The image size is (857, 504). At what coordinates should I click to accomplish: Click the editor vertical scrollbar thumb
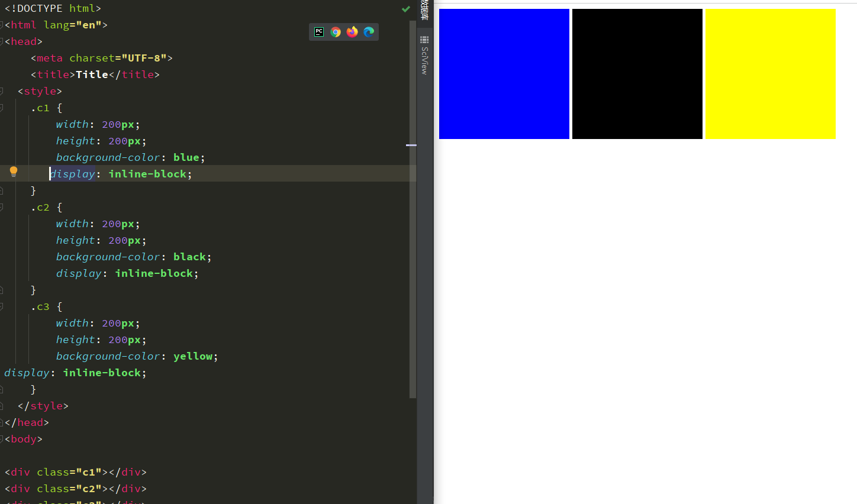tap(413, 209)
